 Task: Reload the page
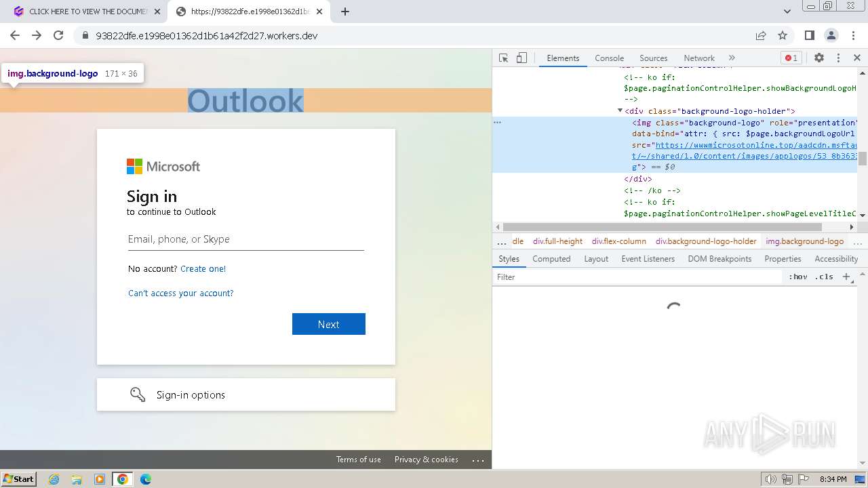[58, 35]
